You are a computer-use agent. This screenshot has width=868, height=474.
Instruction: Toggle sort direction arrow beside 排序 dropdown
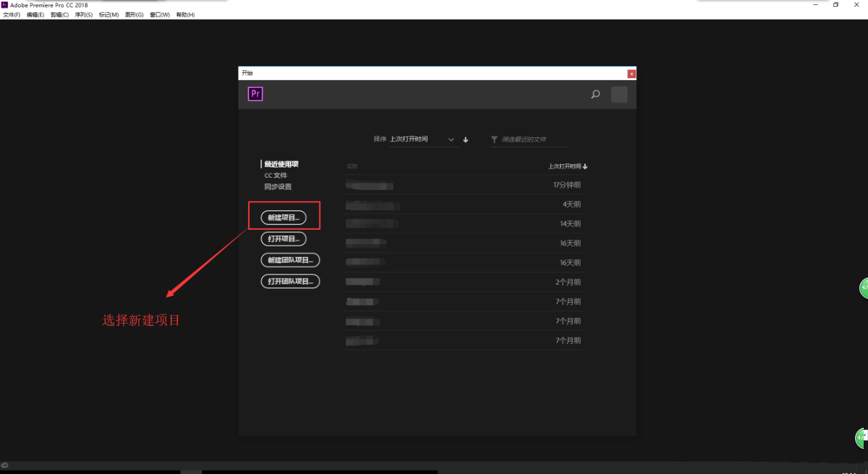tap(466, 140)
